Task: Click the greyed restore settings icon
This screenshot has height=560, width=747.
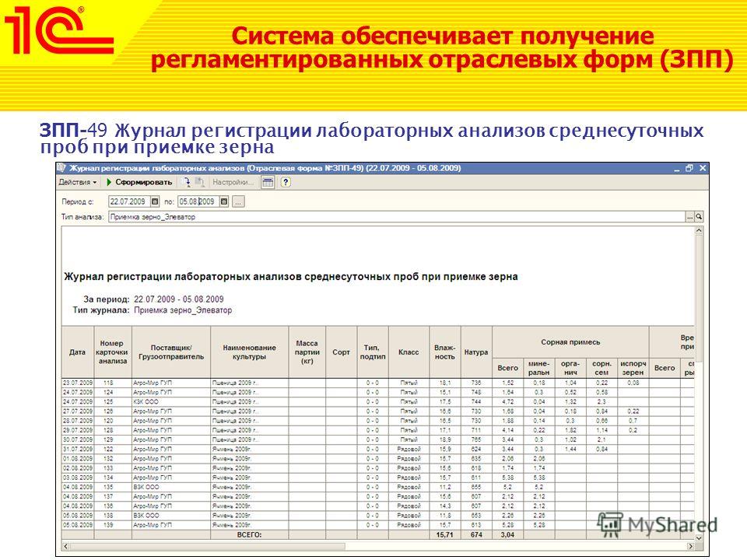Action: (200, 182)
